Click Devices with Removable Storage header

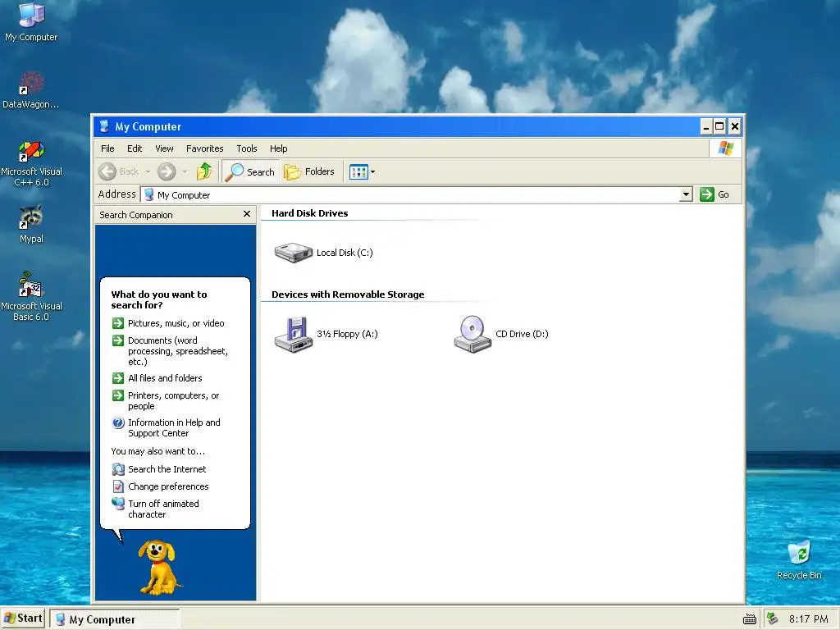pyautogui.click(x=348, y=294)
